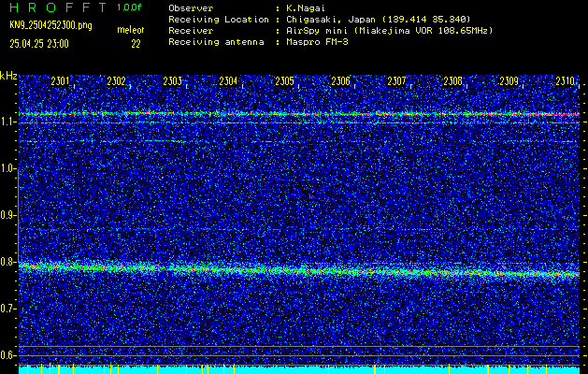Image resolution: width=588 pixels, height=374 pixels.
Task: Click the 2304 time marker
Action: coord(228,81)
